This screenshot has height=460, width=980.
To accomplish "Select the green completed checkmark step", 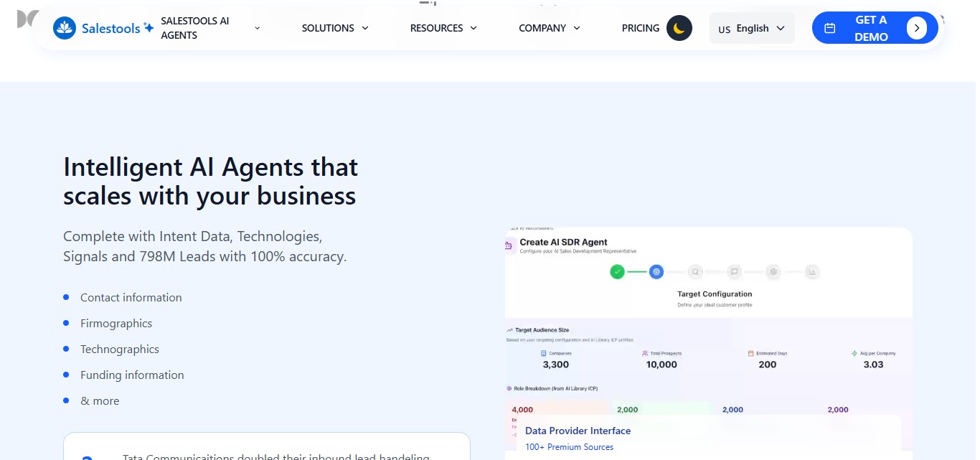I will tap(617, 271).
